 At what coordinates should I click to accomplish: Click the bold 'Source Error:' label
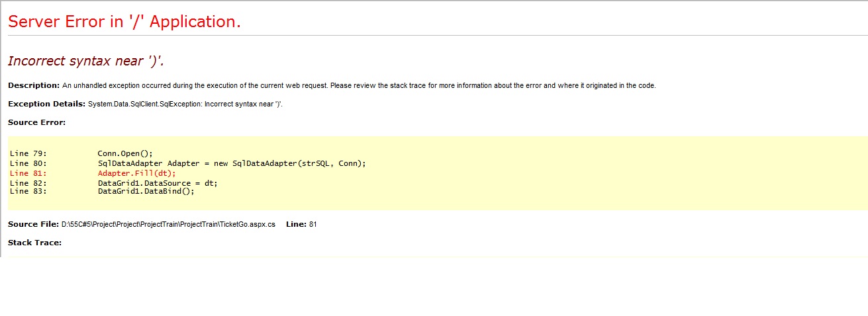pos(36,122)
